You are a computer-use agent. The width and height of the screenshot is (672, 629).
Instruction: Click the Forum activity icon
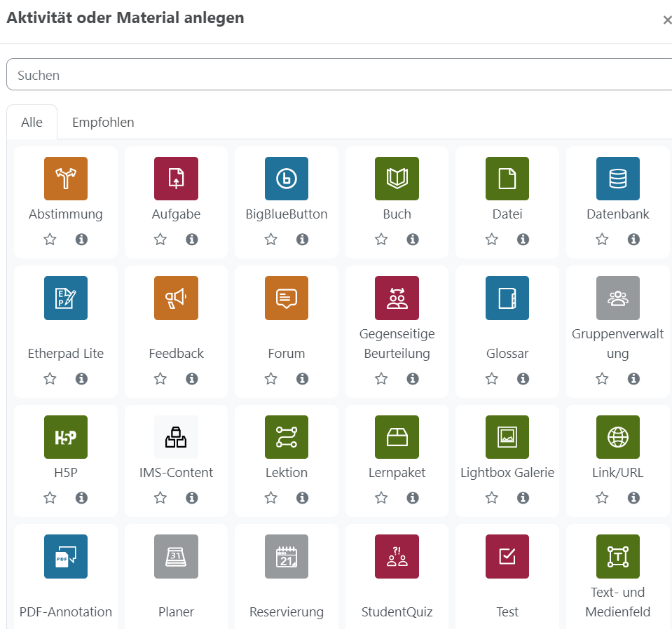tap(287, 298)
